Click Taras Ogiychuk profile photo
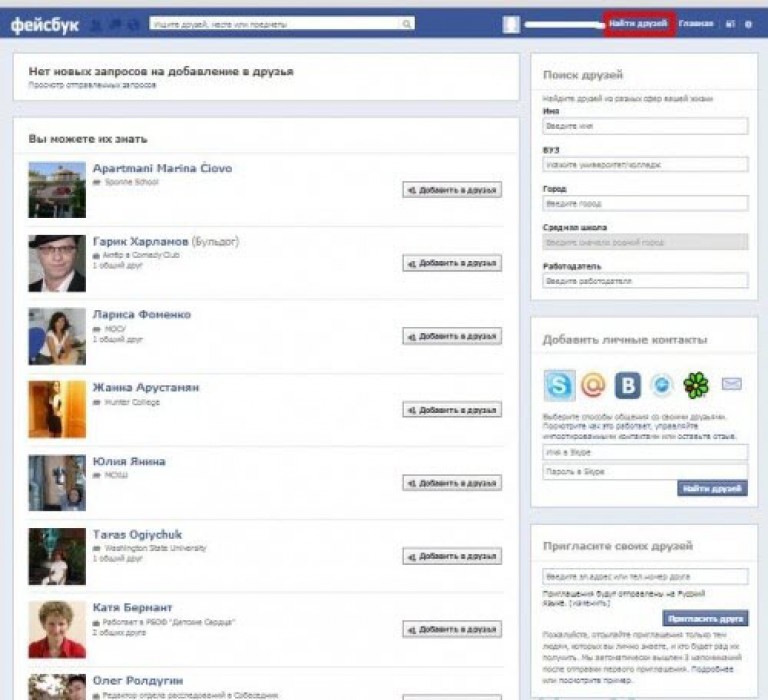The width and height of the screenshot is (768, 700). pos(57,556)
